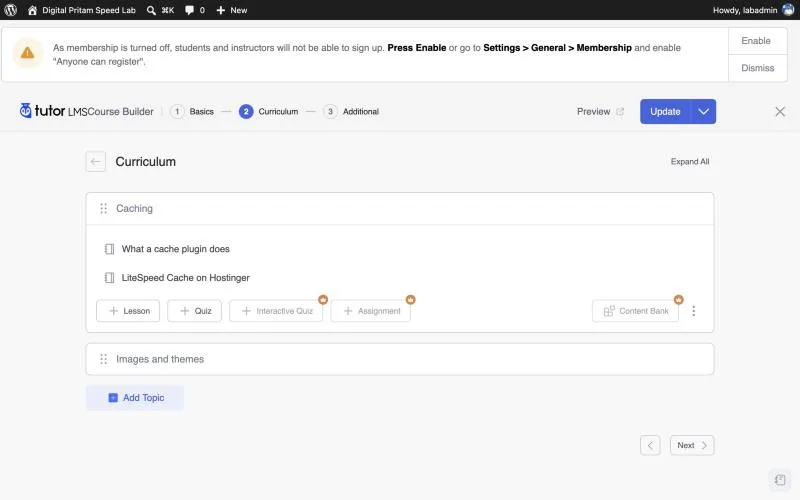Close the course builder

pos(780,111)
